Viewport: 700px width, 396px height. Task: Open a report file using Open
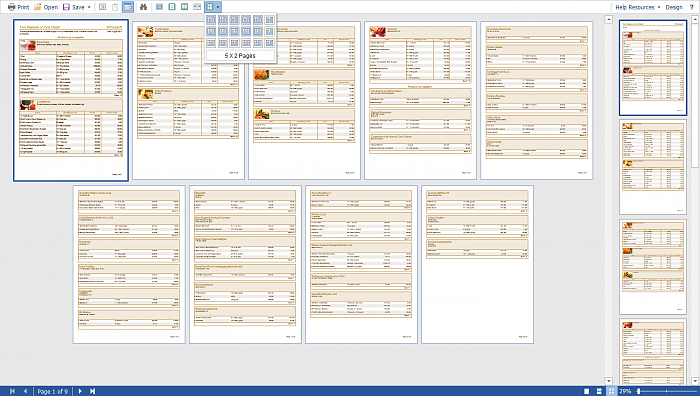coord(46,7)
